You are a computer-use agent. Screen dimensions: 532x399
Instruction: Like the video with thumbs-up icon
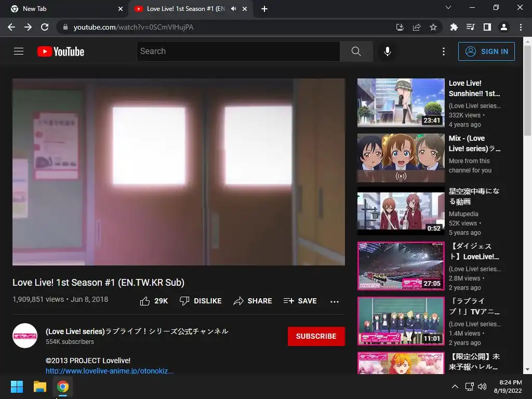(145, 301)
